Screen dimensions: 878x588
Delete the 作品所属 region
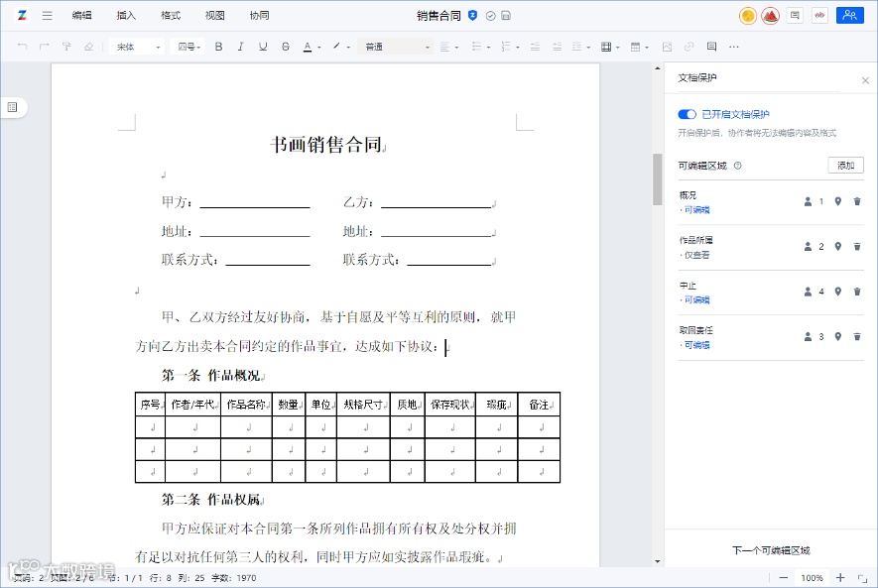857,246
